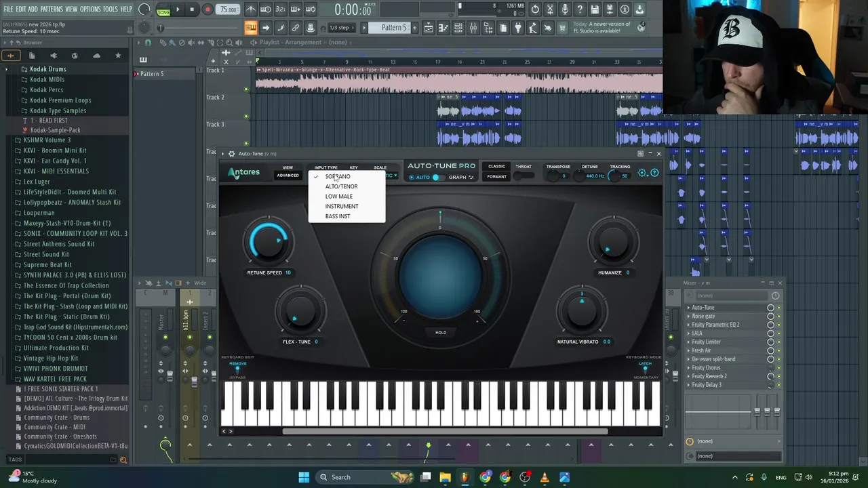Select INSTRUMENT input type
This screenshot has width=868, height=488.
(x=342, y=206)
